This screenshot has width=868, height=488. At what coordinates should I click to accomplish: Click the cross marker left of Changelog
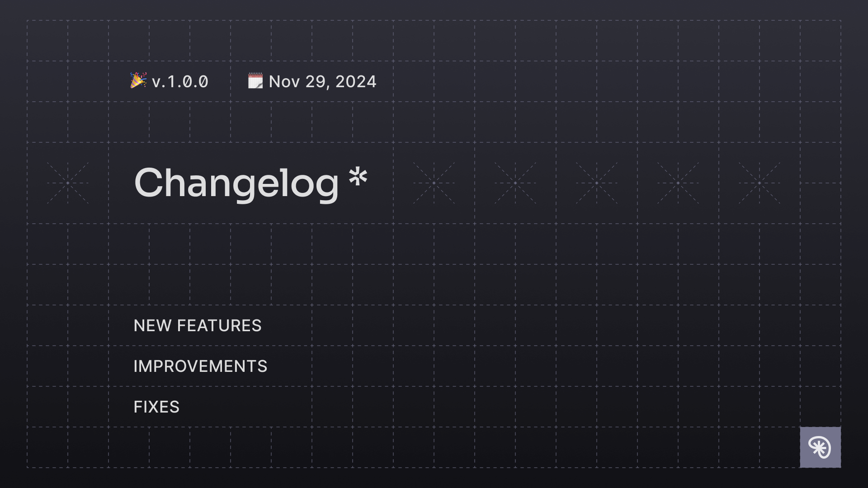tap(68, 183)
